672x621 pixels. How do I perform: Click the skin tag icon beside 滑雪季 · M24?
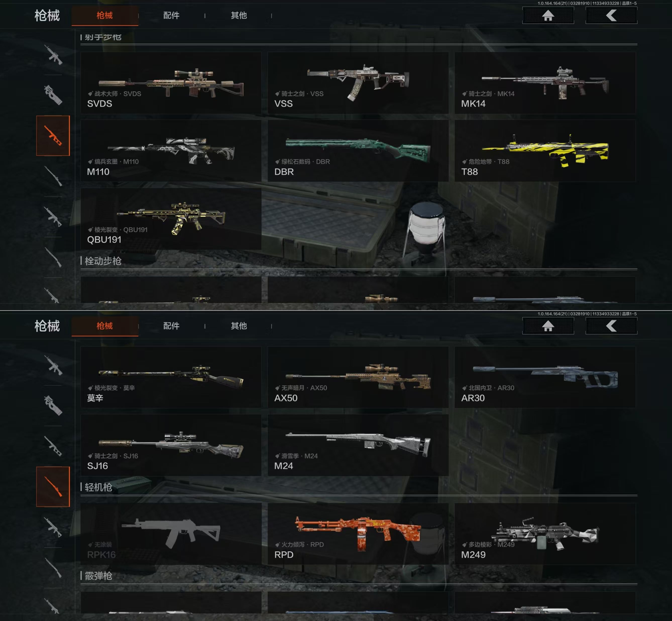point(277,456)
